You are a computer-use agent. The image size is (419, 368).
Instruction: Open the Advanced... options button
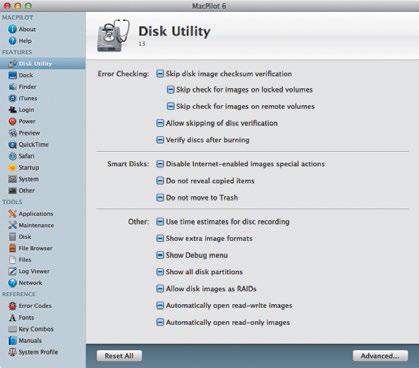click(380, 356)
